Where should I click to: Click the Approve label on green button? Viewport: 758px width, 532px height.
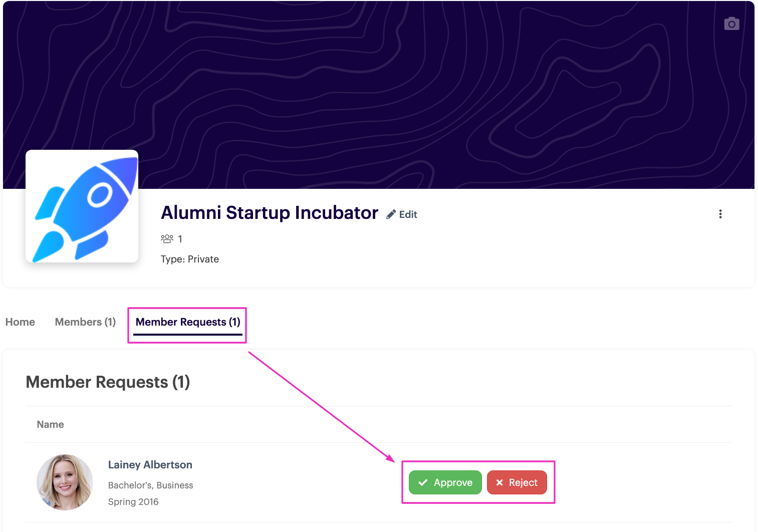(x=453, y=482)
